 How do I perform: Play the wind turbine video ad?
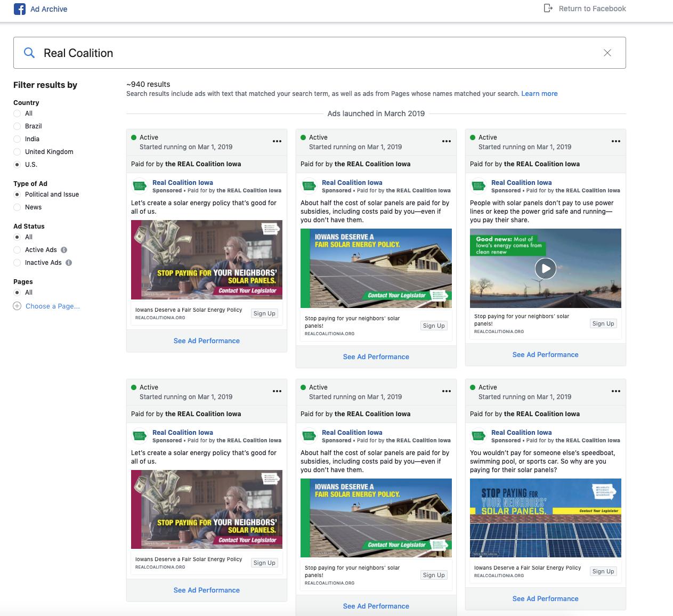(545, 269)
